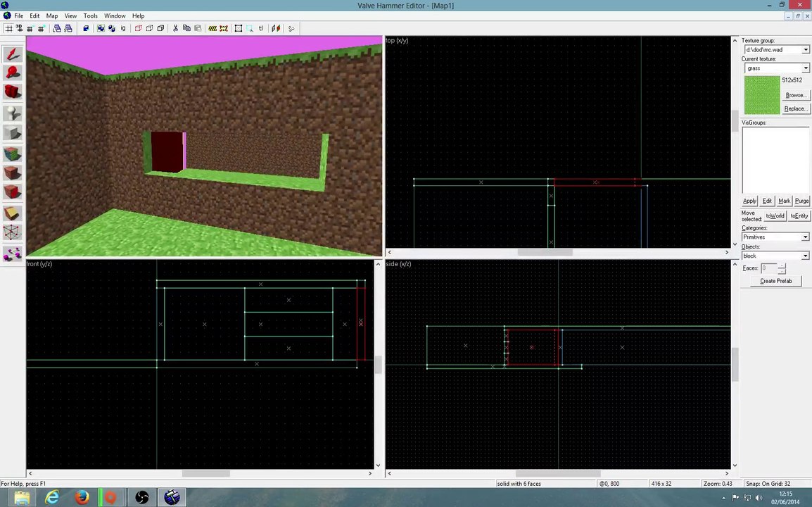This screenshot has height=507, width=812.
Task: Click the Create Prefab button
Action: (x=775, y=281)
